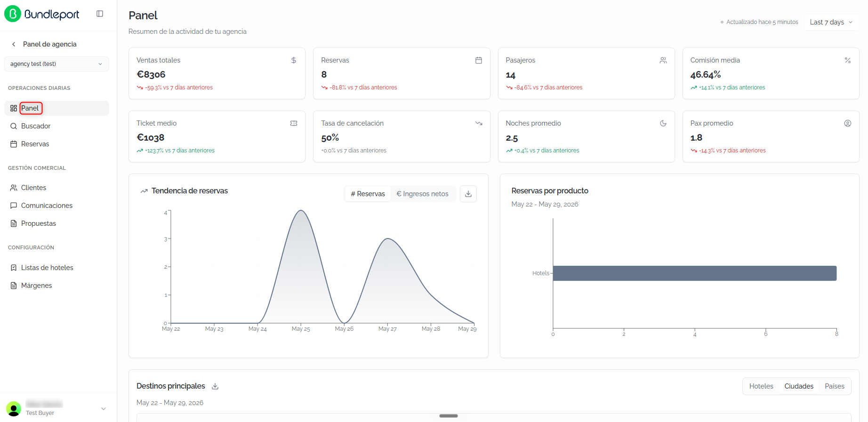
Task: Click the 50% Tasa de cancelación value
Action: point(330,137)
